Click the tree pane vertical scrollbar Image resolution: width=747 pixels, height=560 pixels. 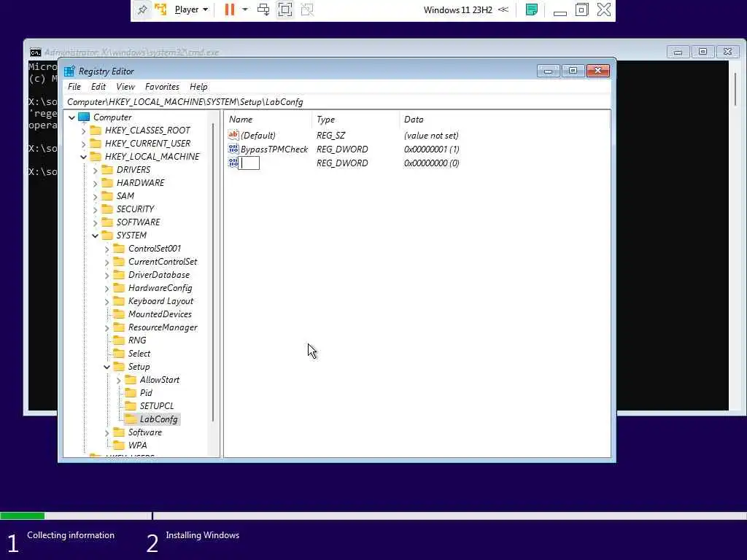coord(212,273)
